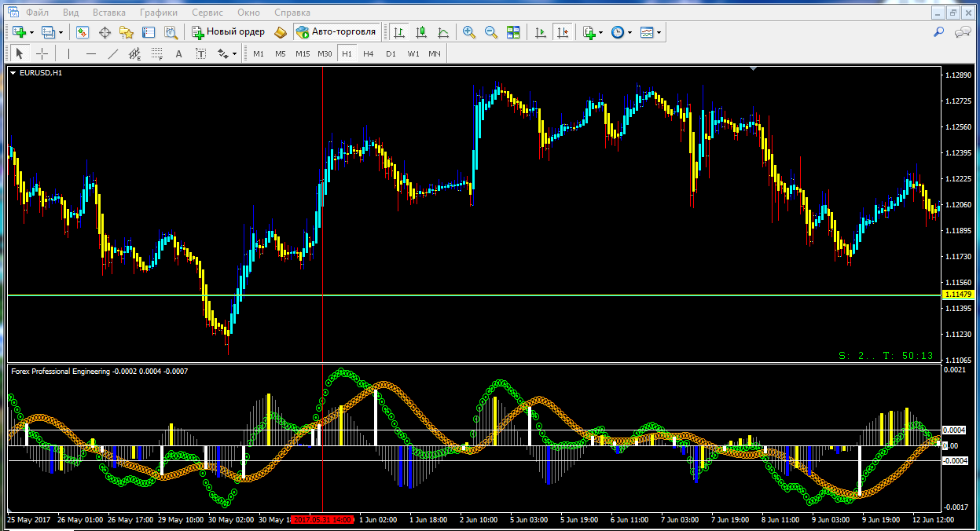
Task: Toggle the chart shift option
Action: click(x=562, y=32)
